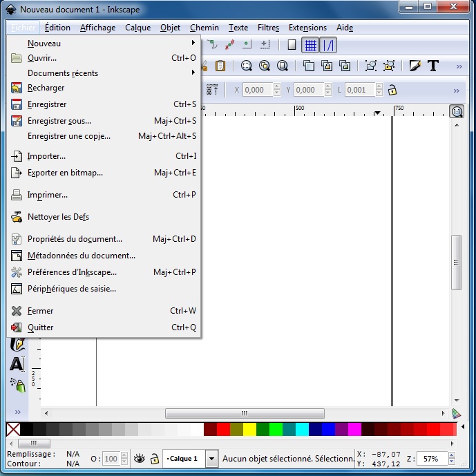Click the palette horizontal scrollbar thumb
Image resolution: width=476 pixels, height=476 pixels.
pyautogui.click(x=34, y=444)
